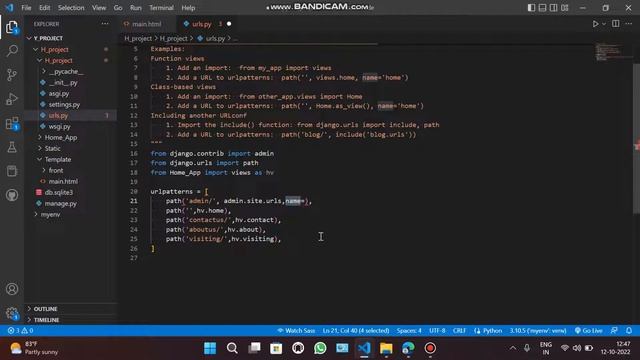
Task: Open the Accounts icon
Action: [x=12, y=289]
